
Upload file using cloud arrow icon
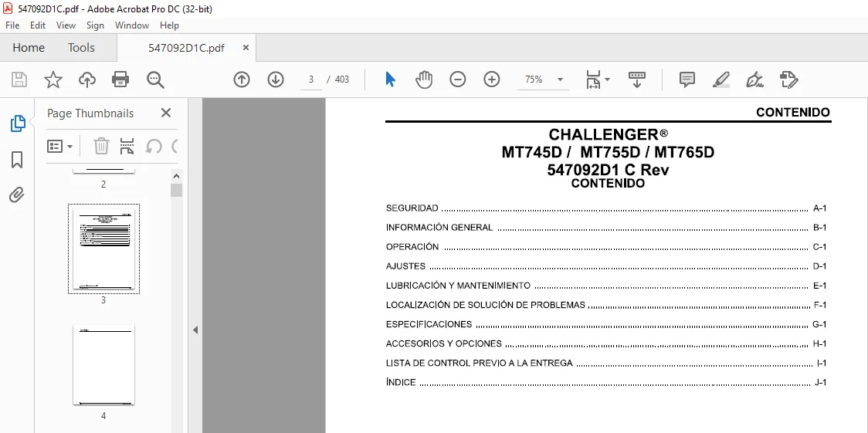tap(87, 79)
